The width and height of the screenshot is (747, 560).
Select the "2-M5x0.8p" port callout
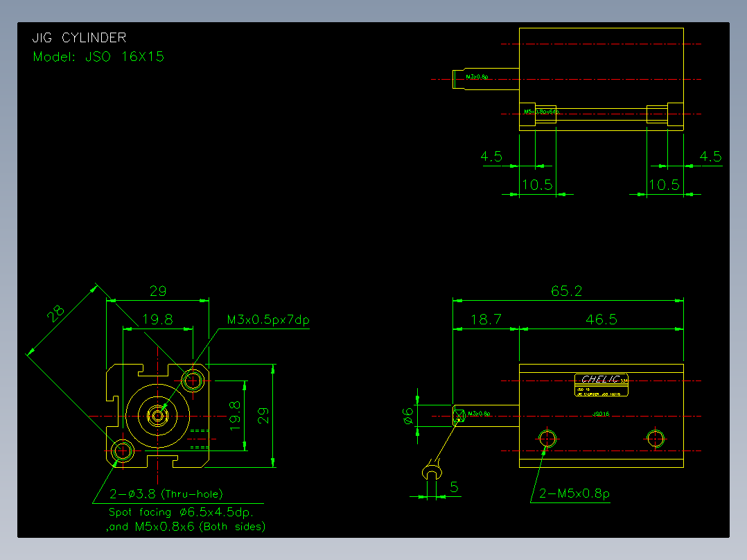coord(574,493)
